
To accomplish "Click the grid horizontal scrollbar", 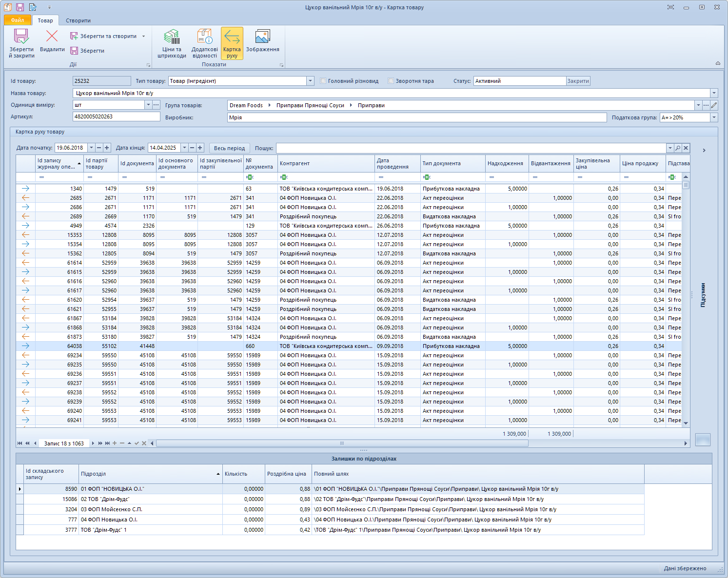I will pos(341,443).
